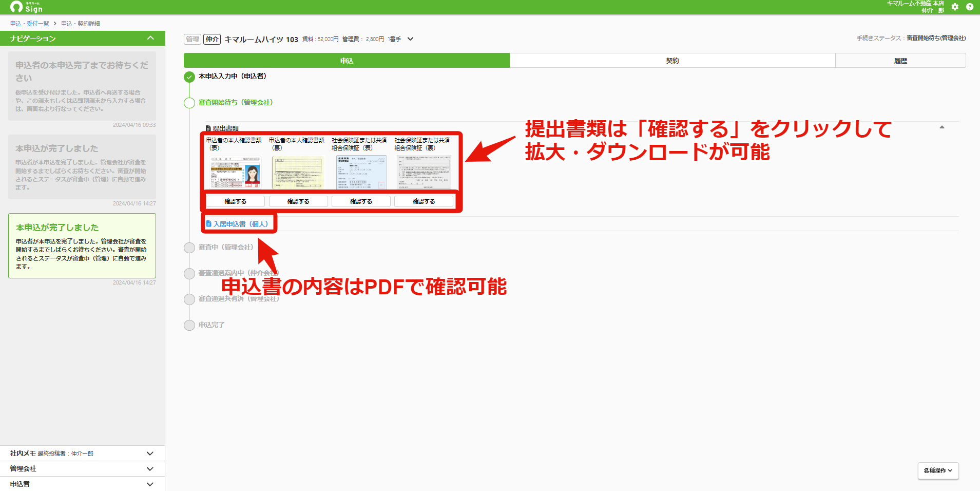
Task: Click 確認する under 本人確認書類(表)
Action: tap(235, 201)
